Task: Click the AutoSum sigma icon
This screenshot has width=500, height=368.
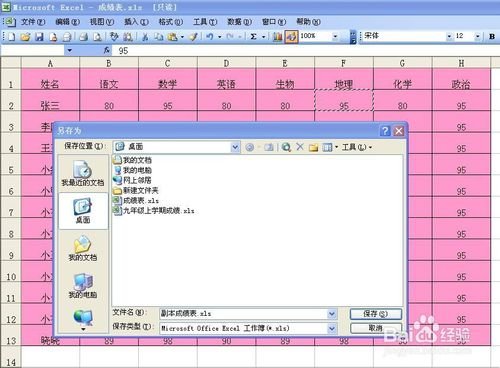Action: point(254,37)
